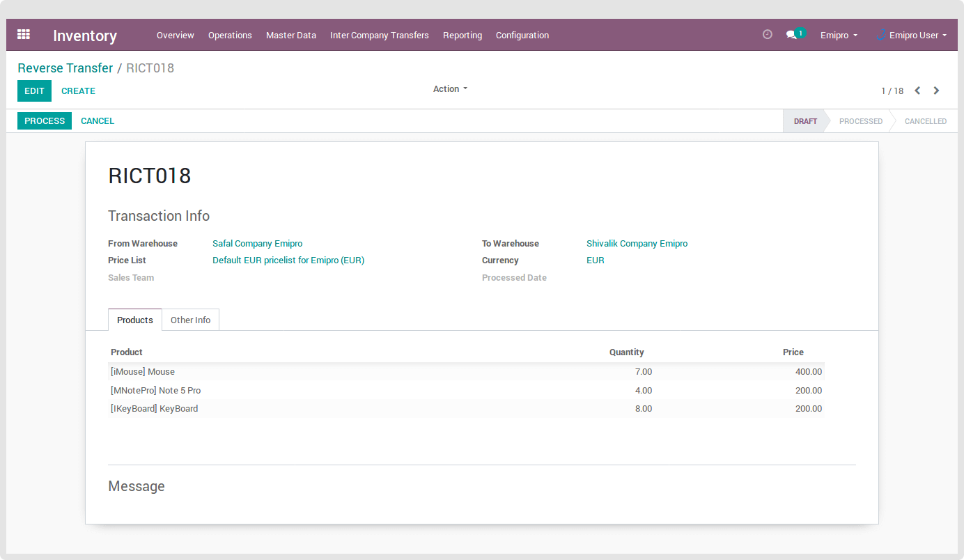Open the Emipro company dropdown
Viewport: 964px width, 560px height.
click(839, 35)
